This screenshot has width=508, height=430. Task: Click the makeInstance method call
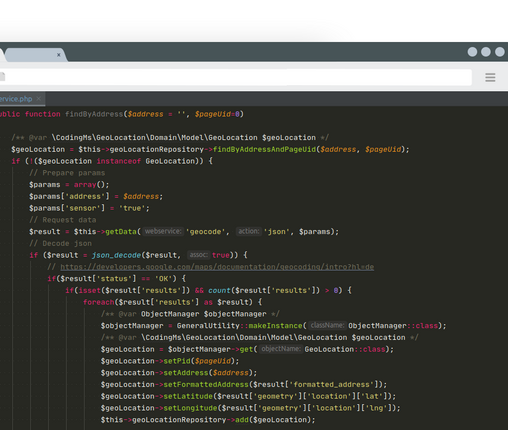275,326
